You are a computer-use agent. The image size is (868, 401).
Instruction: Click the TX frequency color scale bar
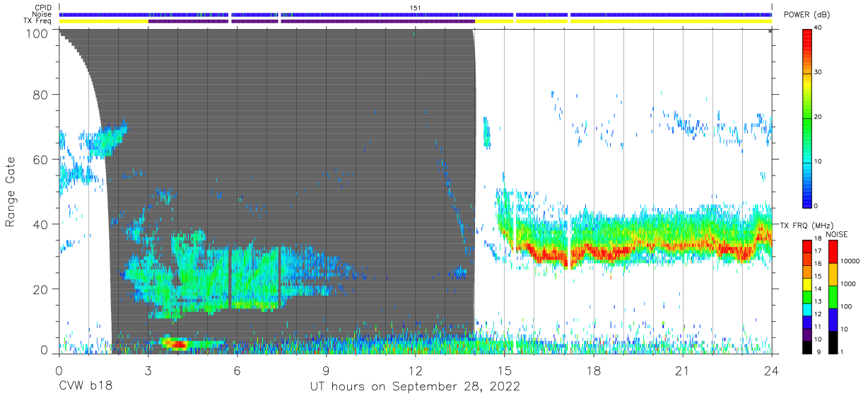click(807, 296)
